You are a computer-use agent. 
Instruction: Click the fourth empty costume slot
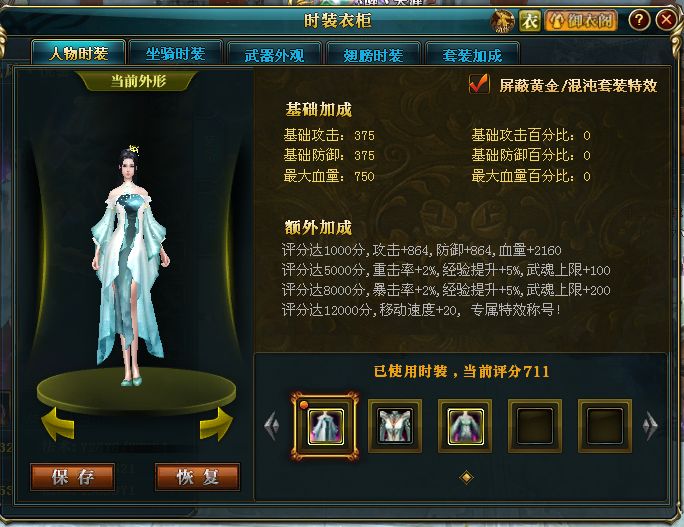click(x=535, y=426)
